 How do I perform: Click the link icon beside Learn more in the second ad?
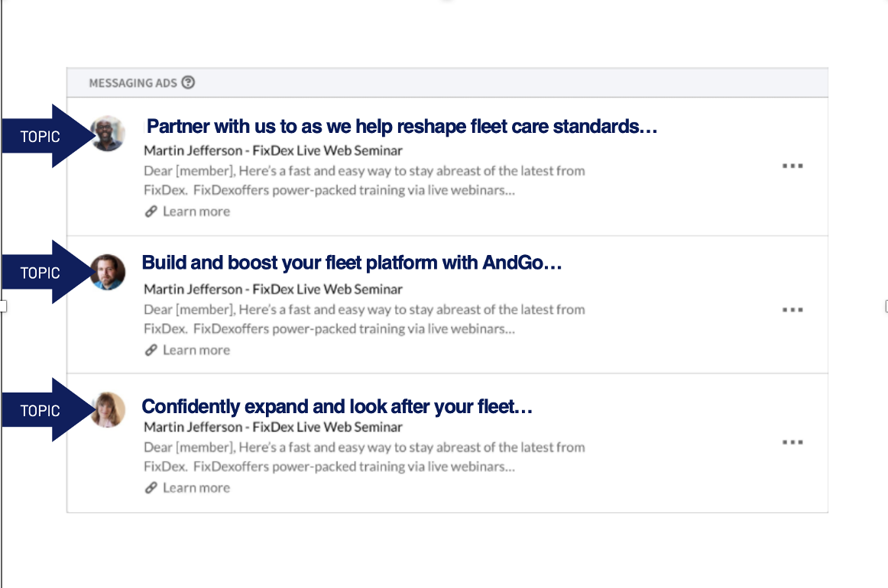[x=151, y=351]
